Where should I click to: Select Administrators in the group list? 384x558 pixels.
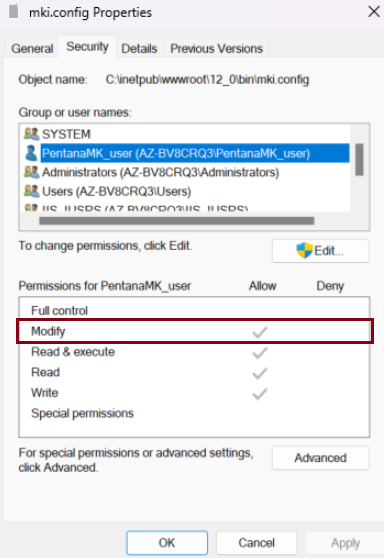point(160,172)
